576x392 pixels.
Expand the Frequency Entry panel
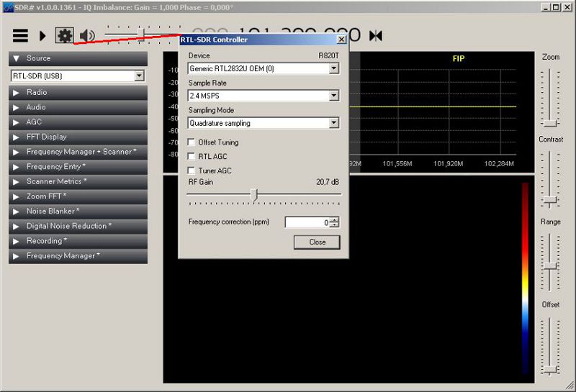click(x=78, y=167)
